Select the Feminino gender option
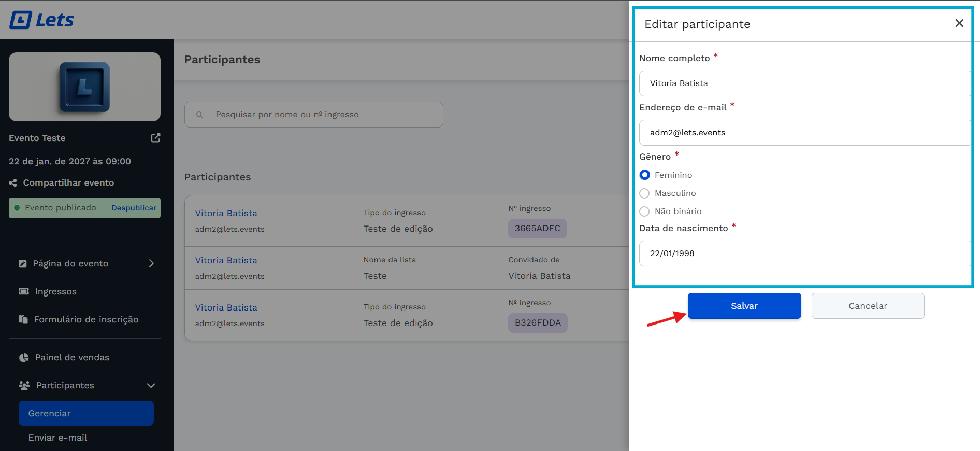980x451 pixels. coord(645,175)
